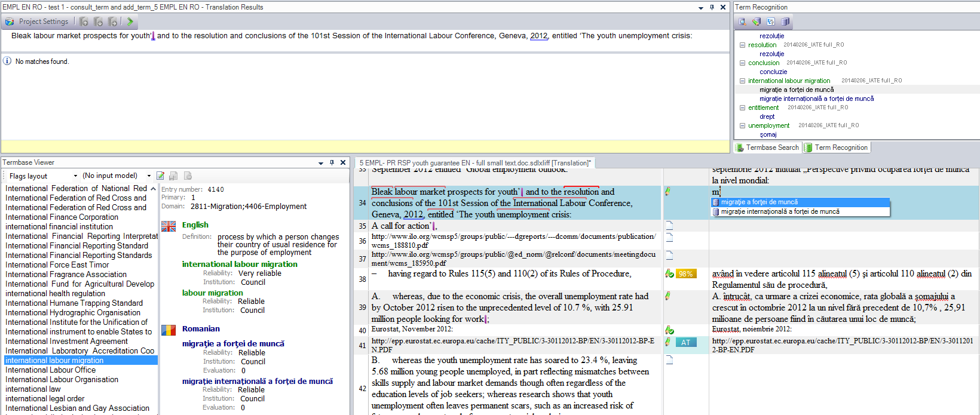Select highlighted 'international labour migration' entry

[x=81, y=360]
